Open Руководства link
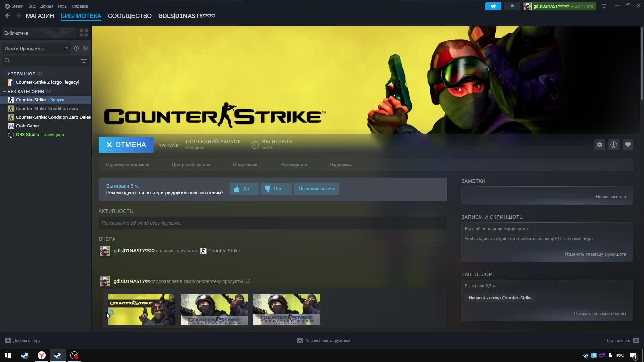The image size is (644, 362). (294, 165)
